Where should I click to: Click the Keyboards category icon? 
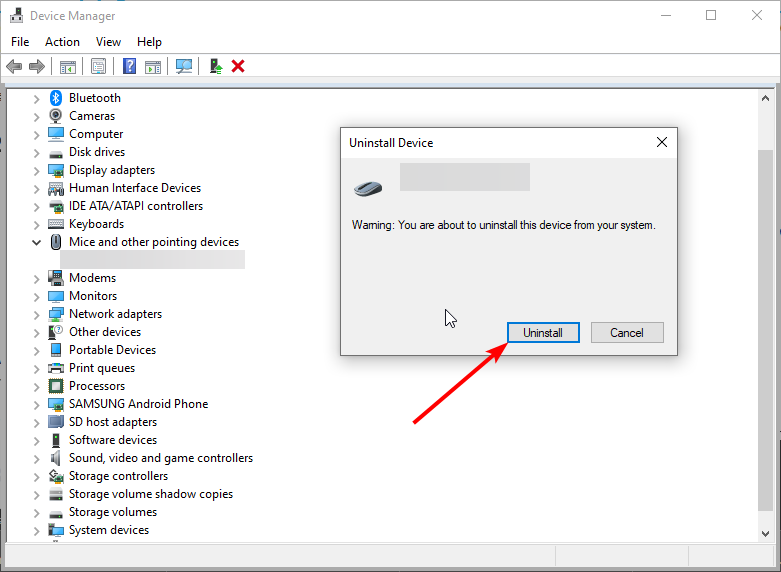pos(56,224)
